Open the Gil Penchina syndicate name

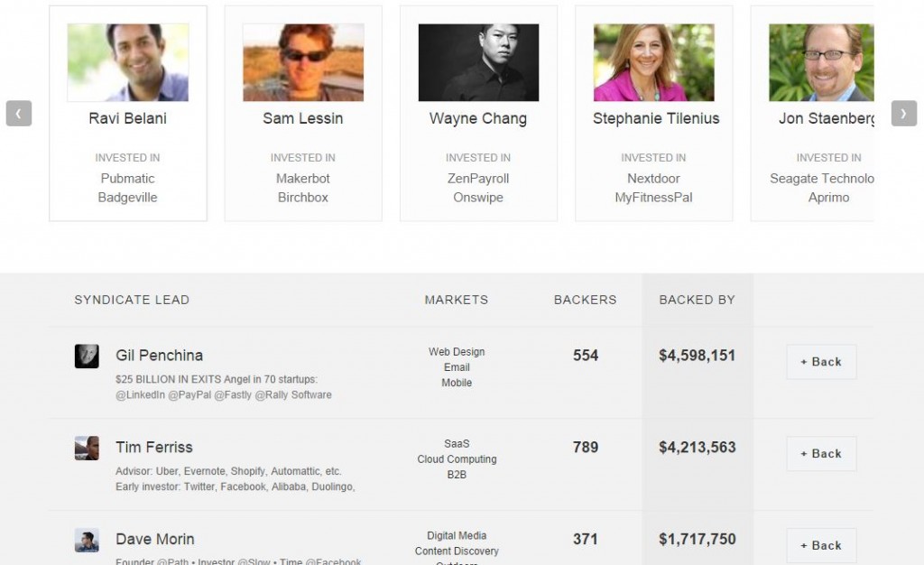pos(159,356)
